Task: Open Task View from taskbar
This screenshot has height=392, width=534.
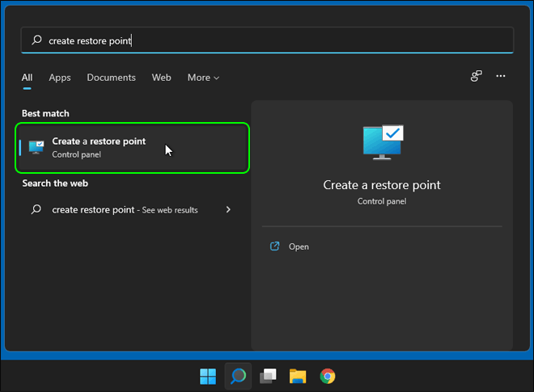Action: [268, 377]
